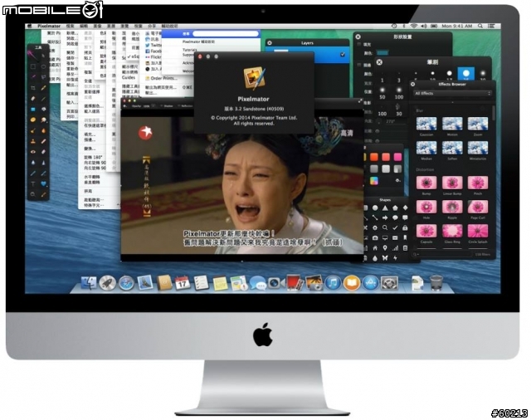
Task: Apply the Gaussian blur effect thumbnail
Action: (426, 124)
